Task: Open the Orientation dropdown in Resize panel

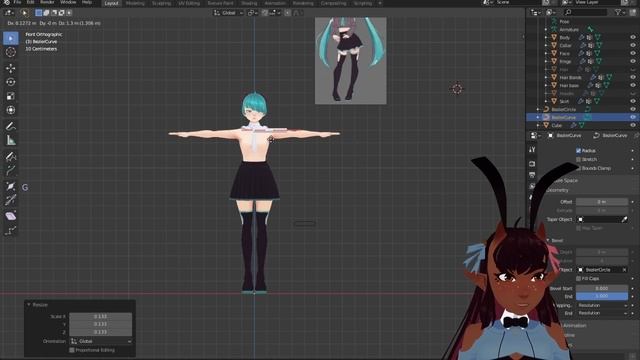Action: click(101, 341)
